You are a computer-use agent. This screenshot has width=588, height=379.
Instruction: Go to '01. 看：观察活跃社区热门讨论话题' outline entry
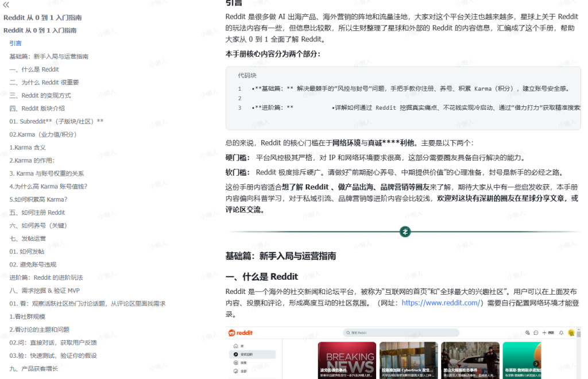(87, 304)
